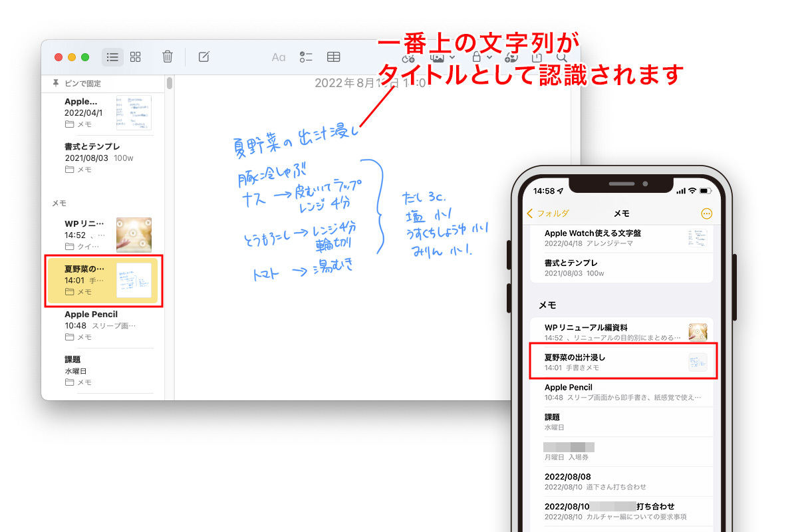
Task: Switch Notes to list view
Action: (x=112, y=57)
